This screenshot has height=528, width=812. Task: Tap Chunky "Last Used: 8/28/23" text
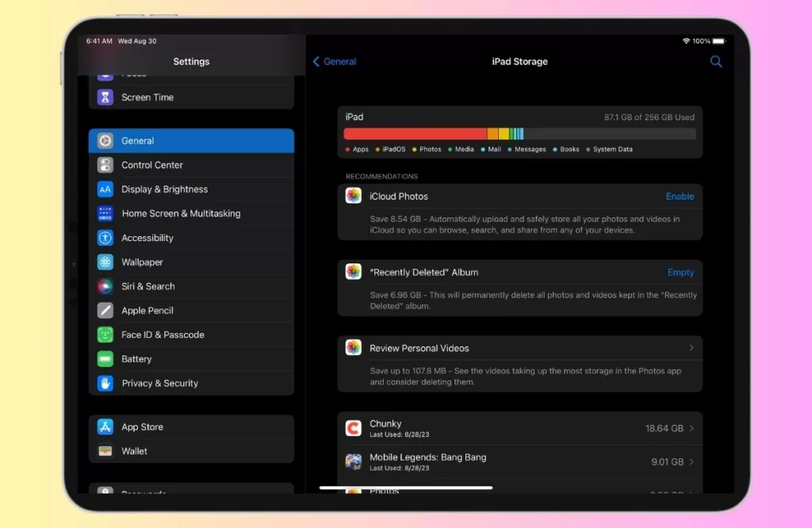pyautogui.click(x=400, y=434)
